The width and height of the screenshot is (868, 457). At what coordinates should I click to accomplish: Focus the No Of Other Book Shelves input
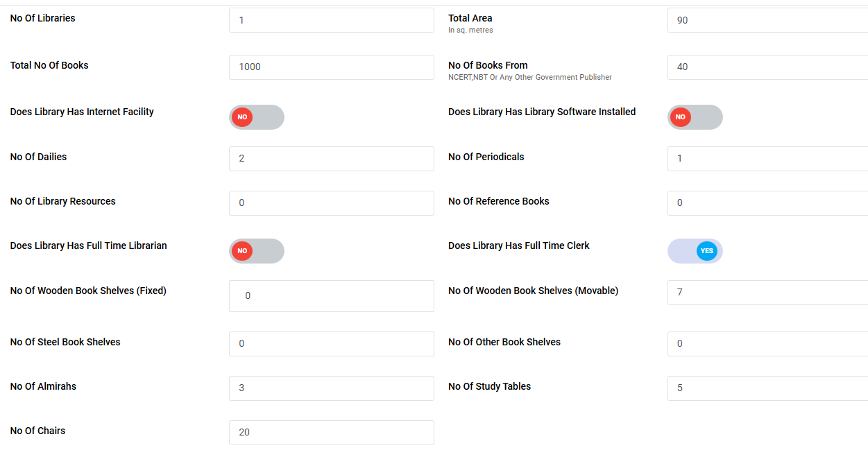click(767, 344)
